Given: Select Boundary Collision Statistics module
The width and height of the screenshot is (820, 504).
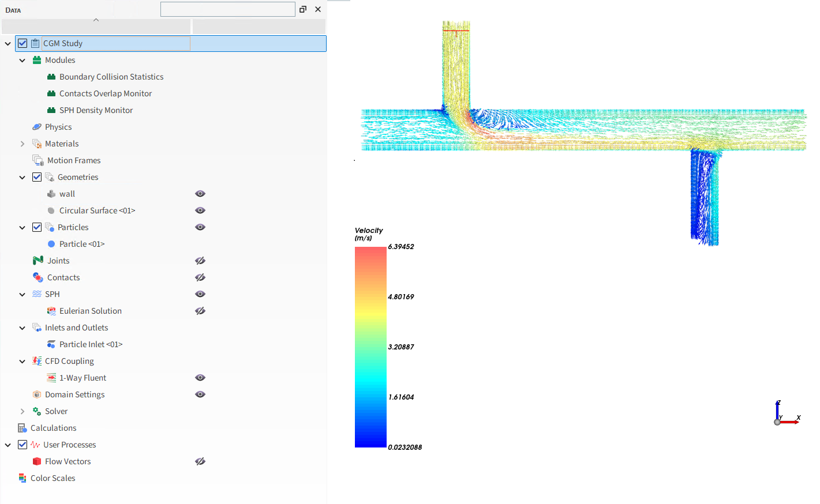Looking at the screenshot, I should pos(111,77).
